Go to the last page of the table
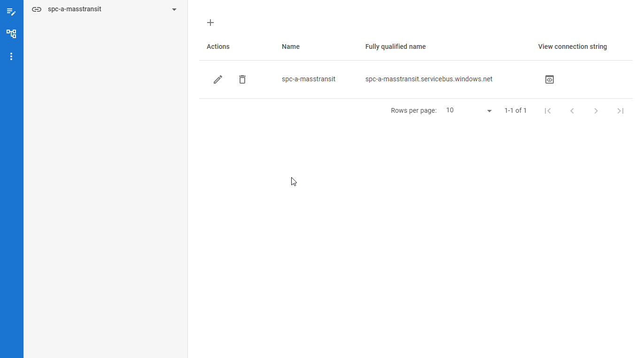 click(x=621, y=111)
